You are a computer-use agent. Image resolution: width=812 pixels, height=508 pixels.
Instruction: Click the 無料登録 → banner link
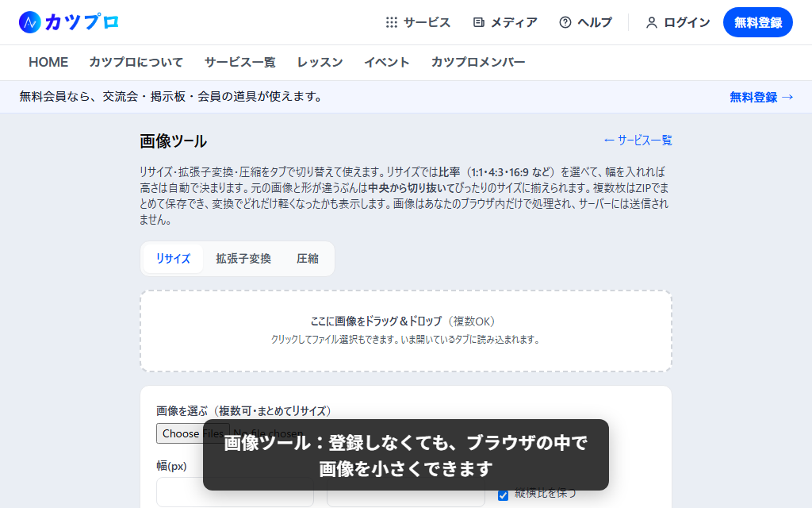coord(761,97)
